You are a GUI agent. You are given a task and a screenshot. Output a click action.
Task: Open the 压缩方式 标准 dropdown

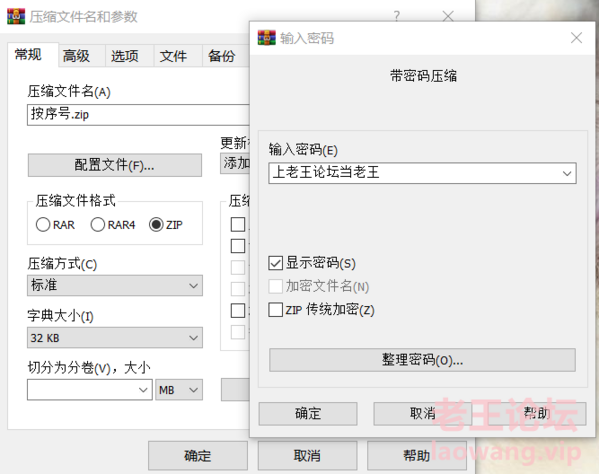click(x=115, y=285)
